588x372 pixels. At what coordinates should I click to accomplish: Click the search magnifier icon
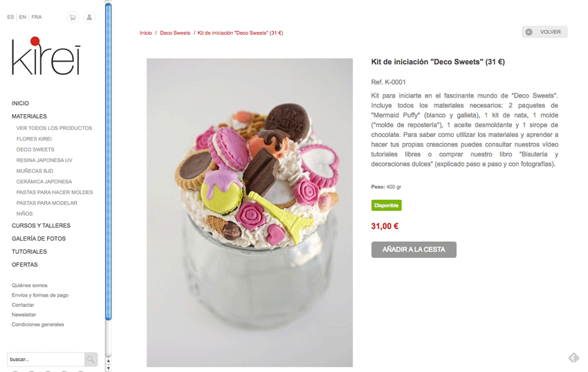[x=91, y=360]
